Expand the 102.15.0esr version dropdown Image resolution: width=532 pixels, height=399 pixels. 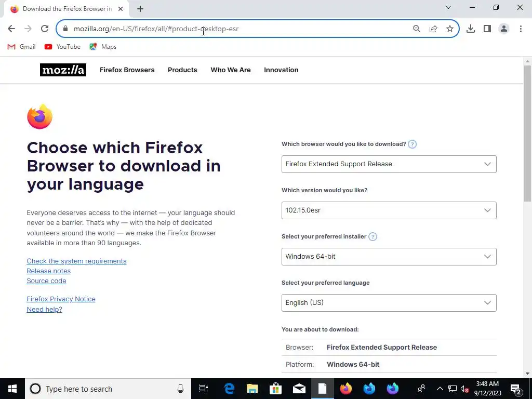click(389, 210)
